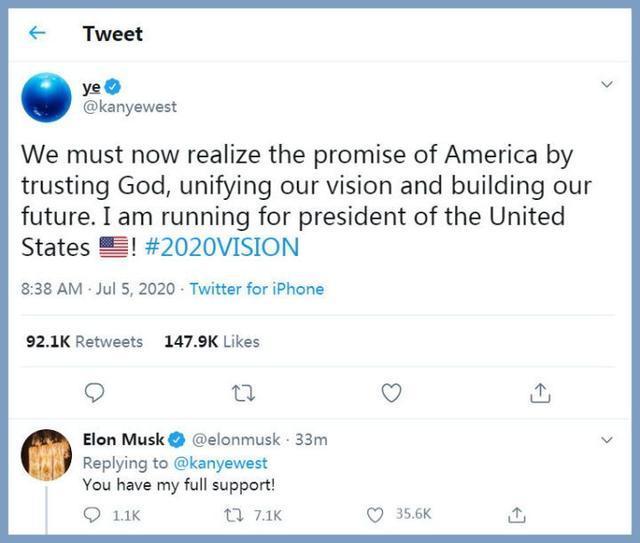
Task: Open Elon Musk's profile picture
Action: (x=46, y=455)
